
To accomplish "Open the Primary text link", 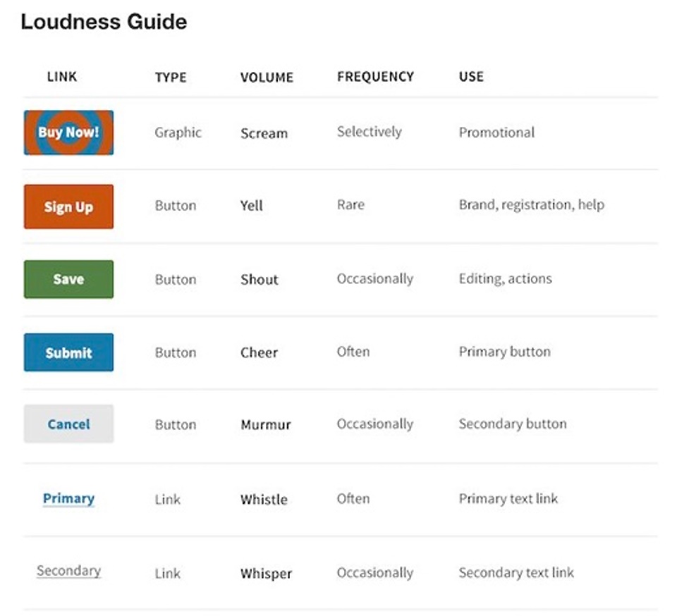I will click(68, 499).
